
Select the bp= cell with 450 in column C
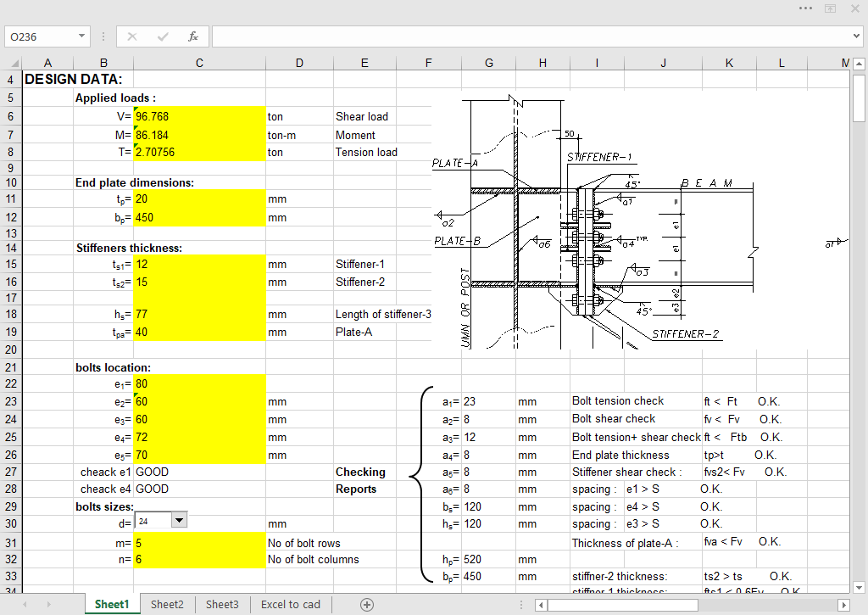(x=199, y=218)
